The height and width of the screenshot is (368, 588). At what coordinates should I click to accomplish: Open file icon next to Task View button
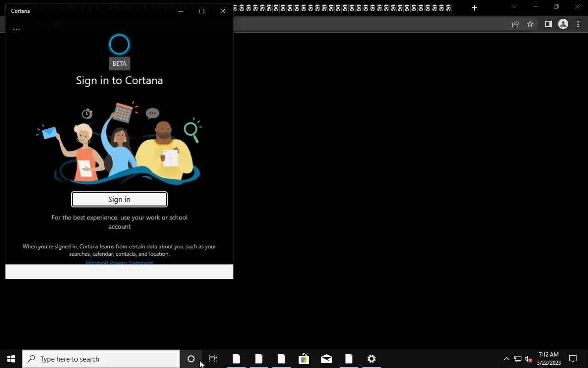tap(236, 359)
